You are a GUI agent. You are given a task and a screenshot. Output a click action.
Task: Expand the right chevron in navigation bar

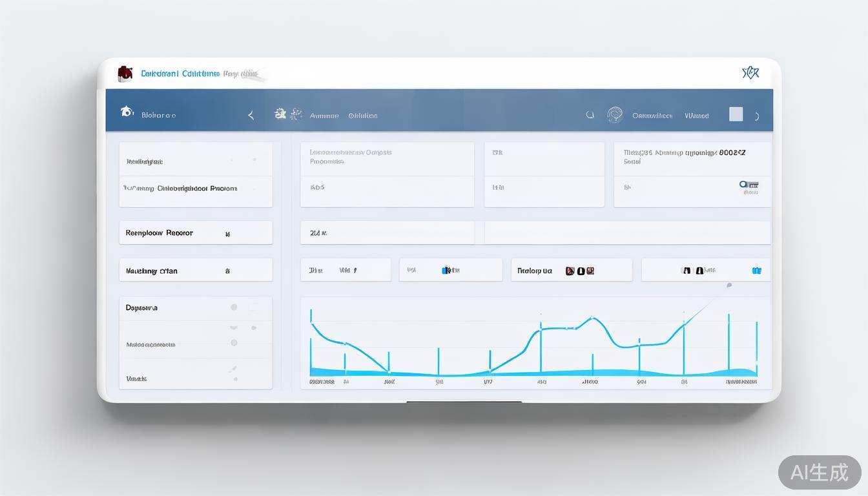point(757,116)
